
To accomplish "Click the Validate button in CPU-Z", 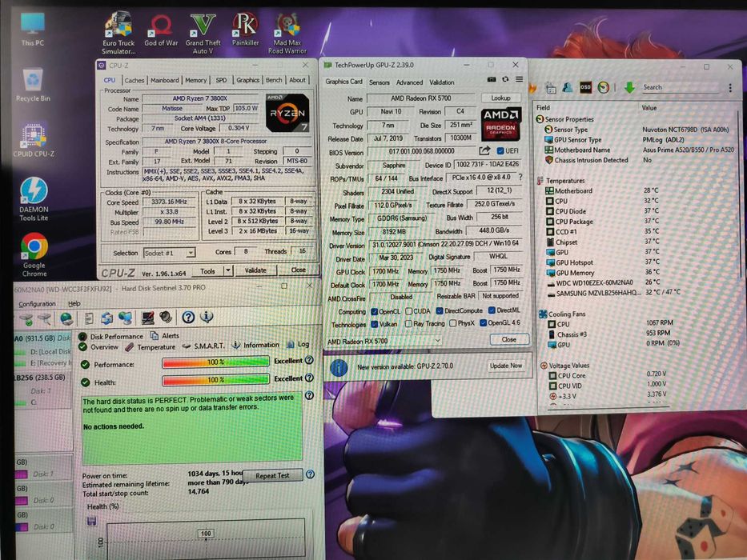I will click(x=255, y=270).
